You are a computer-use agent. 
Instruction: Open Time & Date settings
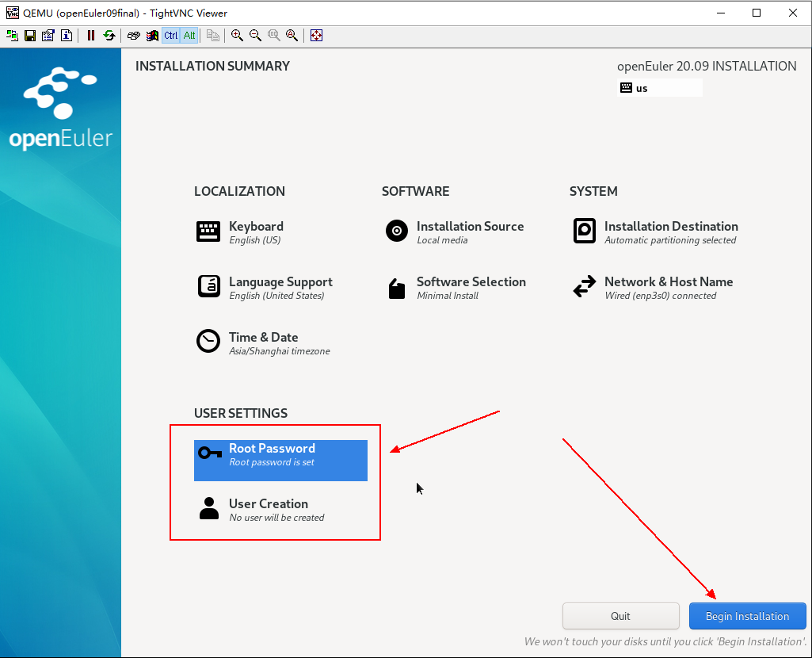(263, 343)
